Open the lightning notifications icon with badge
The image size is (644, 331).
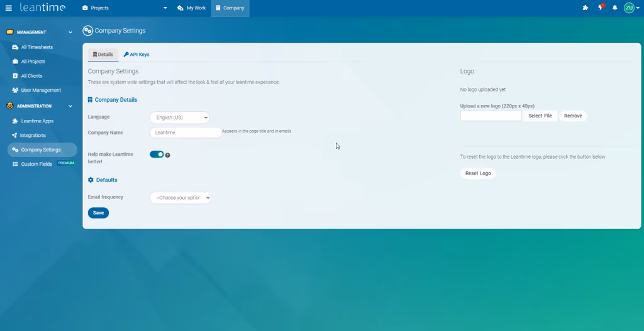(601, 7)
